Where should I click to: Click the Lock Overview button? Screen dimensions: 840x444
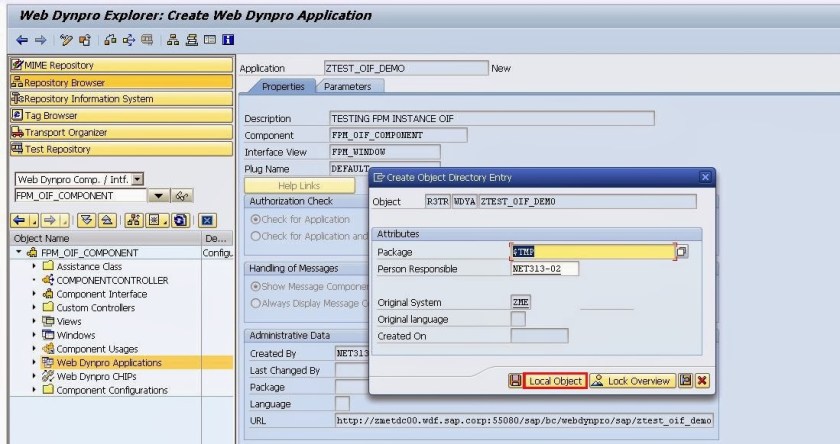[630, 381]
